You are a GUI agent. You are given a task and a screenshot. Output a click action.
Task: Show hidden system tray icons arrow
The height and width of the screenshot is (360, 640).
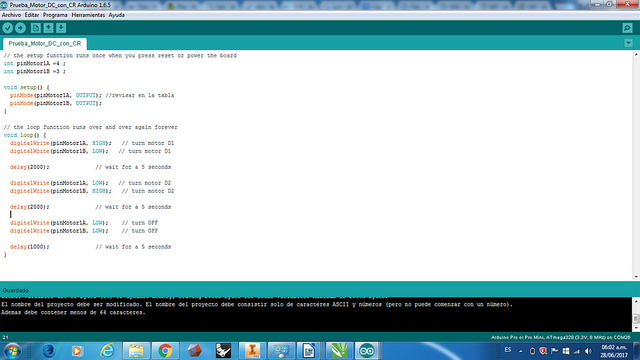coord(520,351)
